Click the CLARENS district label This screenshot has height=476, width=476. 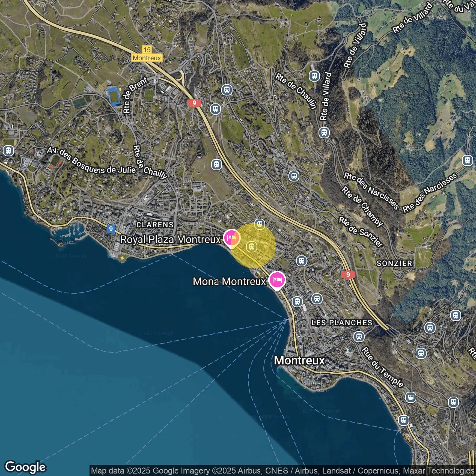click(155, 225)
